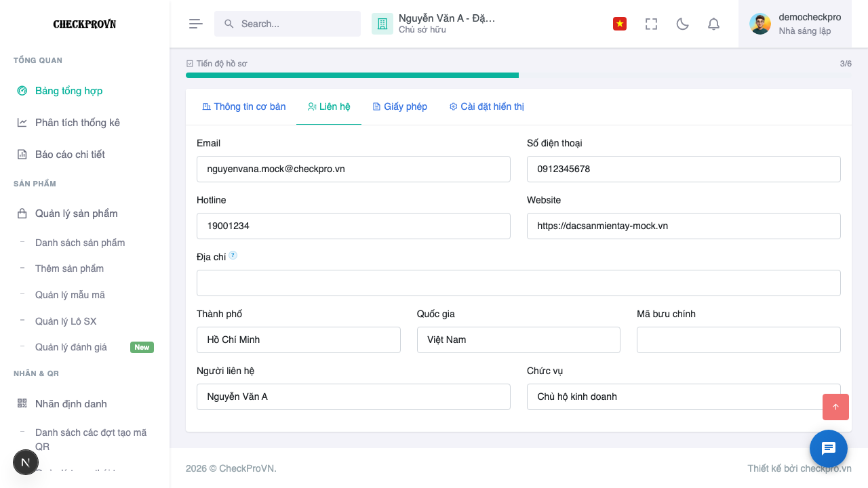This screenshot has height=488, width=868.
Task: Click the democheckpro user avatar
Action: click(760, 24)
